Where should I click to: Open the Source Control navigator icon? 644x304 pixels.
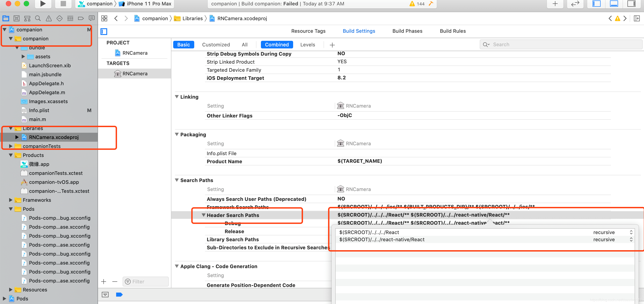pyautogui.click(x=17, y=18)
